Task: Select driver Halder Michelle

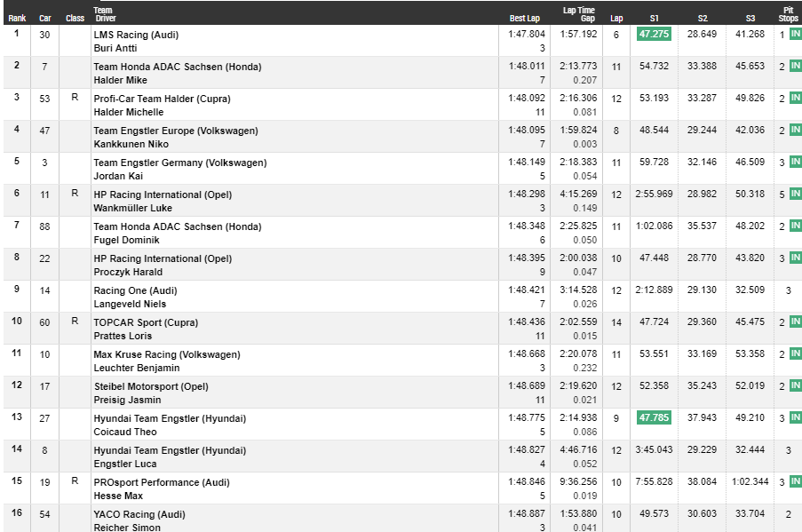Action: tap(129, 112)
